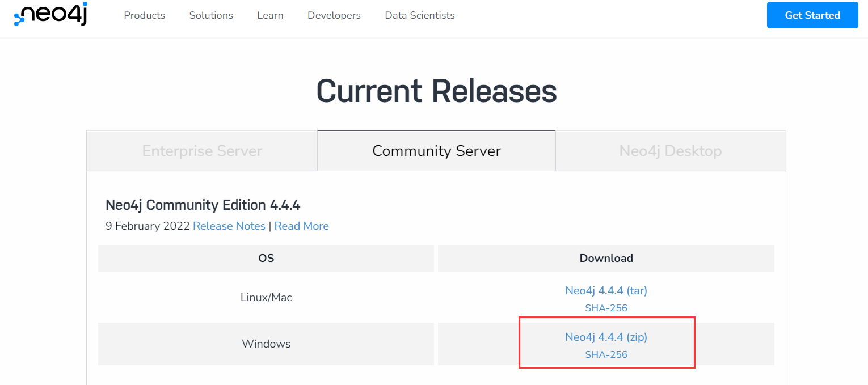Click the Windows table cell
The height and width of the screenshot is (385, 868).
[266, 344]
